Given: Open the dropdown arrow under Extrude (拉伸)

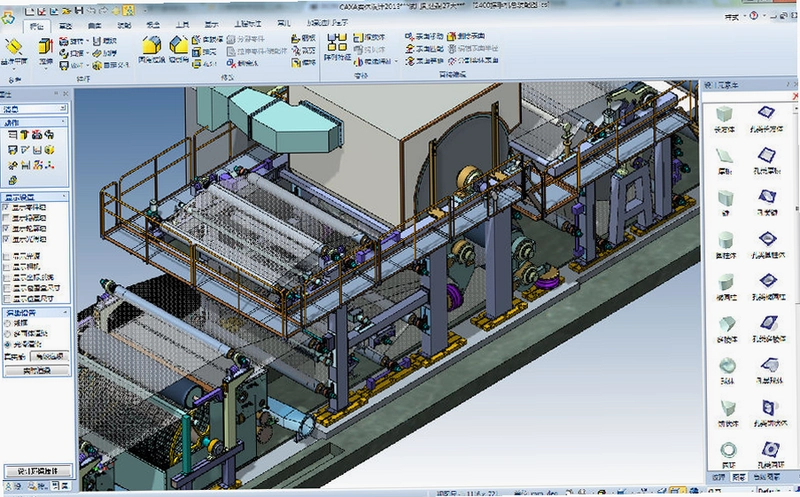Looking at the screenshot, I should point(45,69).
